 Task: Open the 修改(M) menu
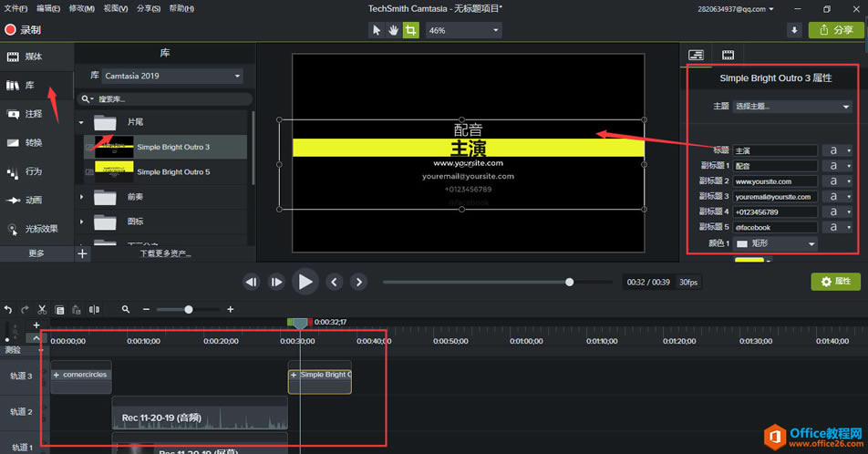(x=81, y=8)
